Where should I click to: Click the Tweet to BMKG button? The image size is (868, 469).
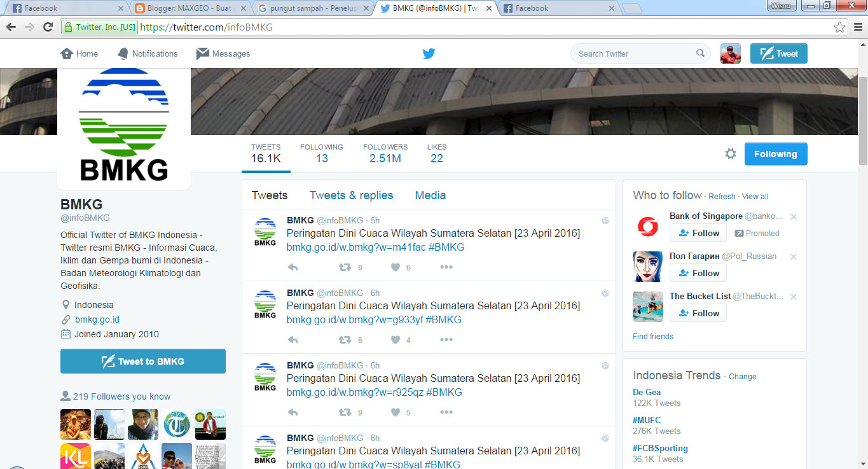click(143, 361)
